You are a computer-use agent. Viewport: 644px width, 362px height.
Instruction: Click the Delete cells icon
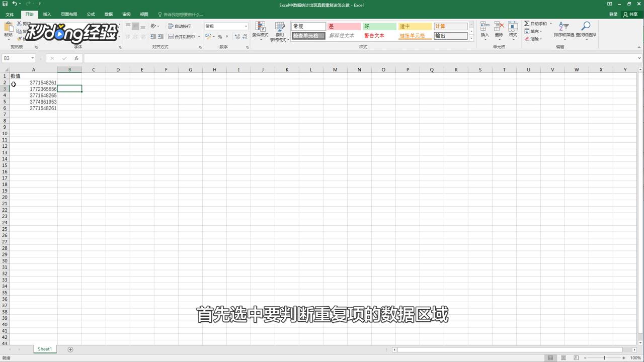pos(499,27)
